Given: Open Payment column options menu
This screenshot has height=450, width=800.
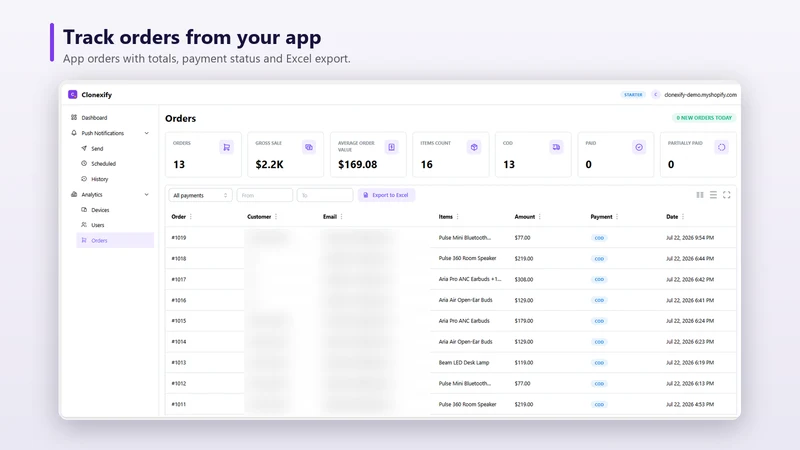Looking at the screenshot, I should 617,217.
